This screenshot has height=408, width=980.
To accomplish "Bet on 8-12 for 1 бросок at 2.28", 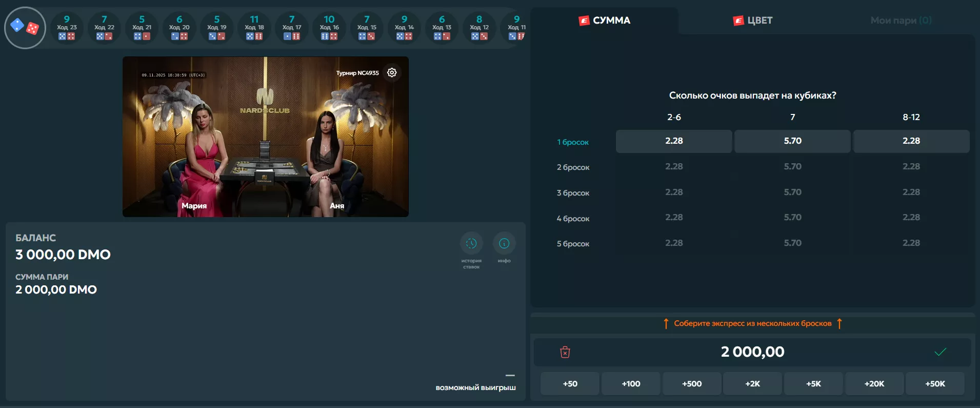I will (x=911, y=141).
